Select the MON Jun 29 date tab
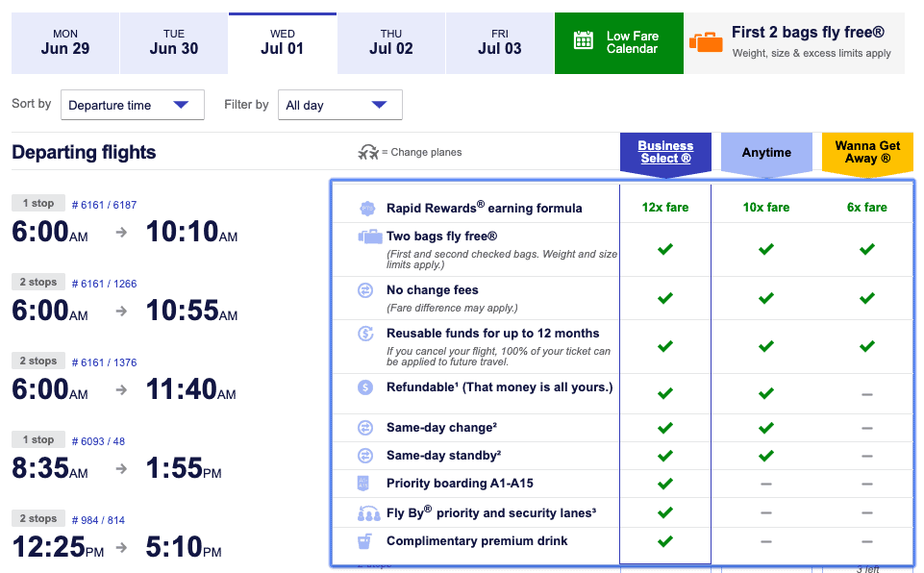The width and height of the screenshot is (924, 573). tap(65, 43)
